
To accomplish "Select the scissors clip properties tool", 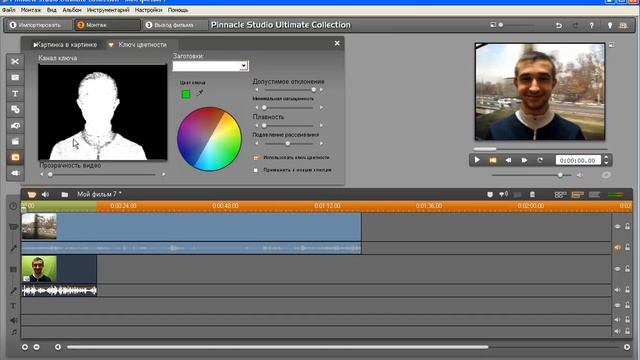I will click(x=15, y=62).
